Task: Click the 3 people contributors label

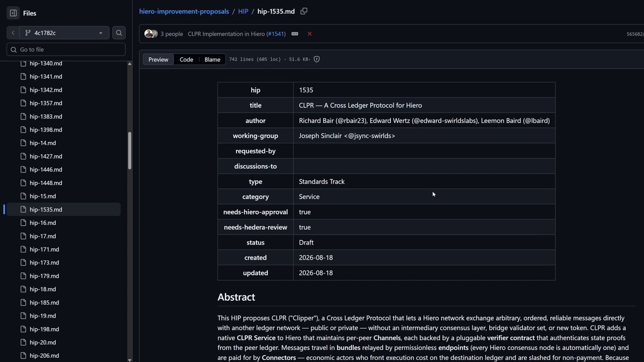Action: coord(172,34)
